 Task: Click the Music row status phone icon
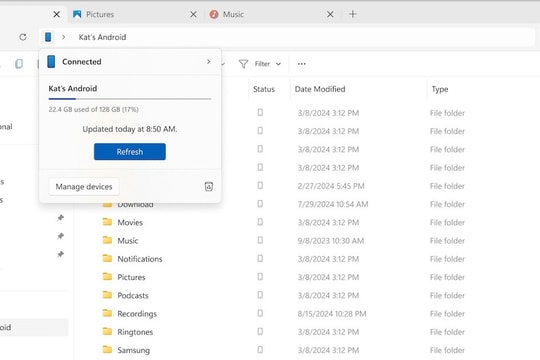(x=260, y=240)
